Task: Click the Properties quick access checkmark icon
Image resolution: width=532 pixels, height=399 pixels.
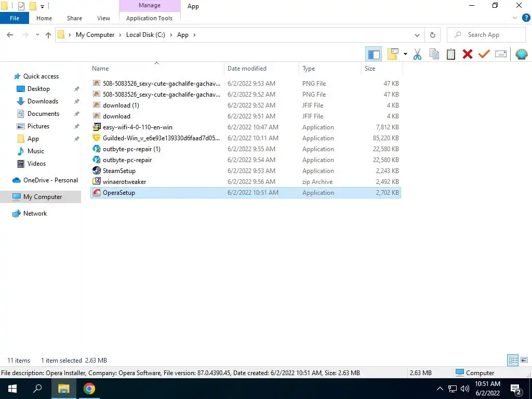Action: (21, 6)
